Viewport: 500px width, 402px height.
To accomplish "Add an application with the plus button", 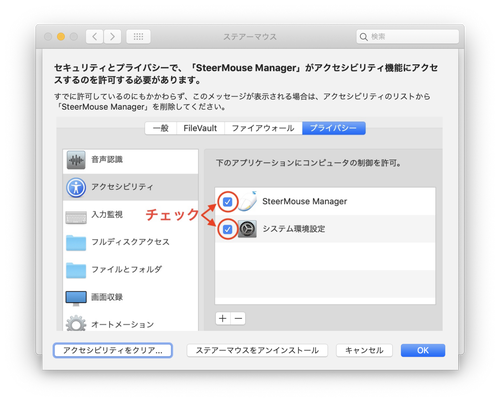I will point(223,318).
